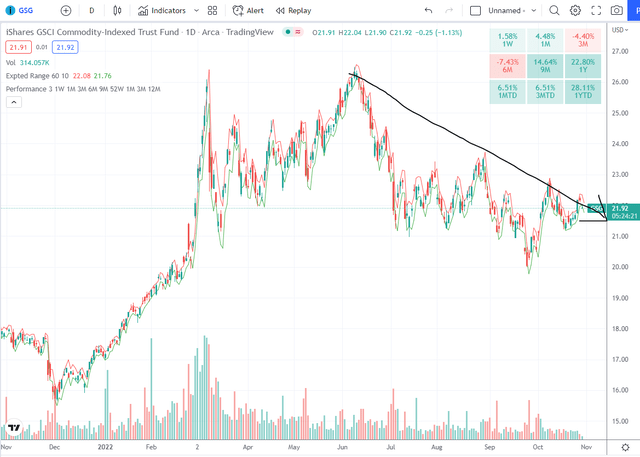
Task: Click the 21.92 current price label on axis
Action: point(623,212)
